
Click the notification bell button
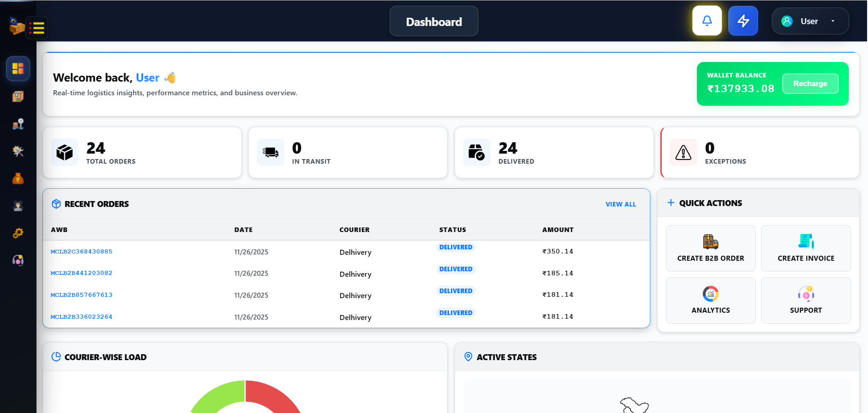point(706,21)
